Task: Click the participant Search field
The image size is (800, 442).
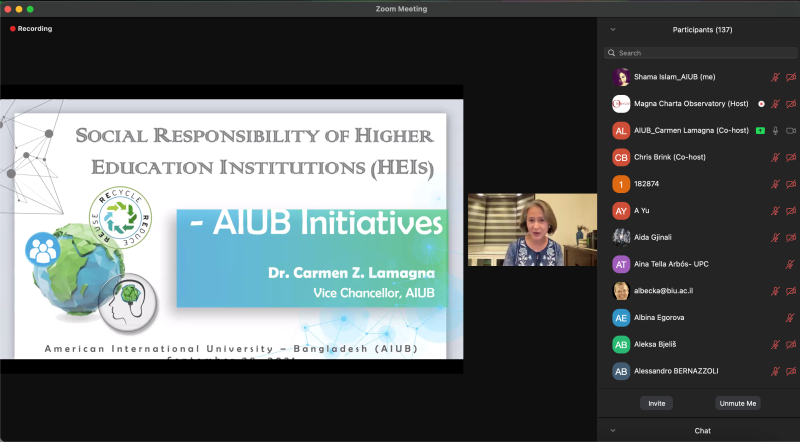Action: [700, 53]
